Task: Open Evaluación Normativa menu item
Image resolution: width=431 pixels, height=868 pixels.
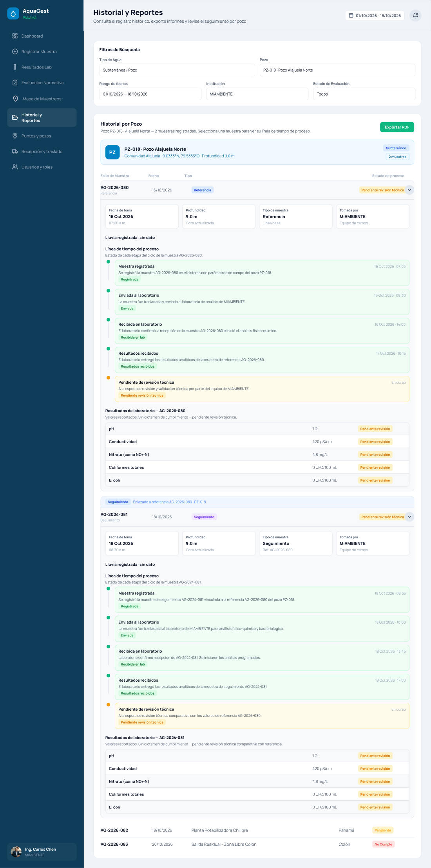Action: (x=42, y=83)
